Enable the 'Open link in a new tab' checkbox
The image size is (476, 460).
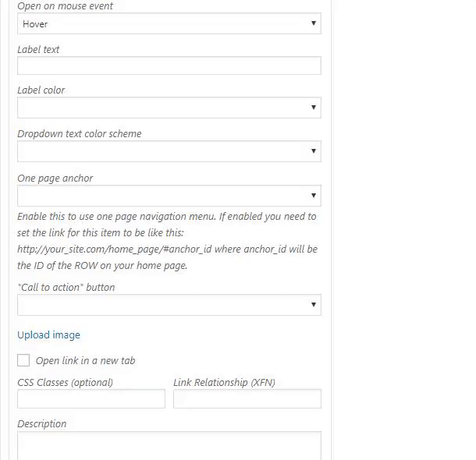(x=23, y=360)
